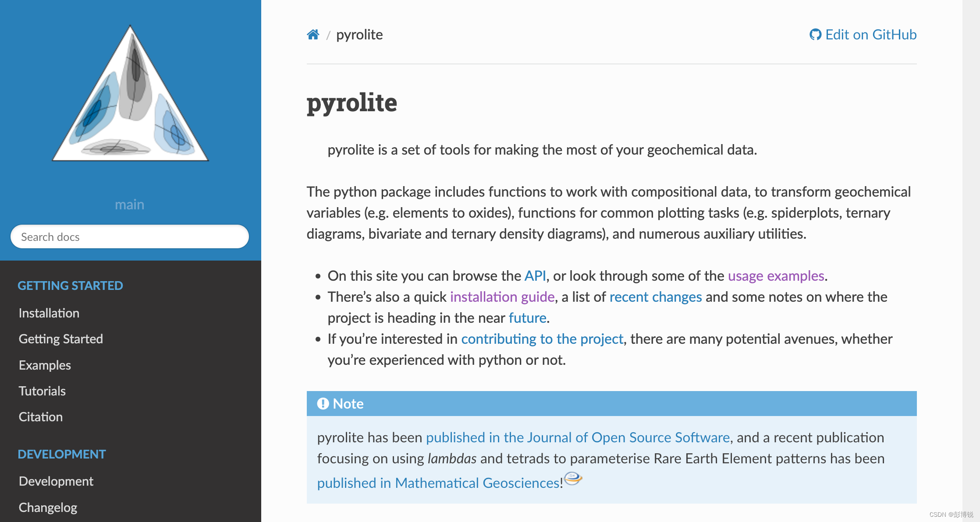Click the home breadcrumb icon
This screenshot has width=980, height=522.
[313, 34]
